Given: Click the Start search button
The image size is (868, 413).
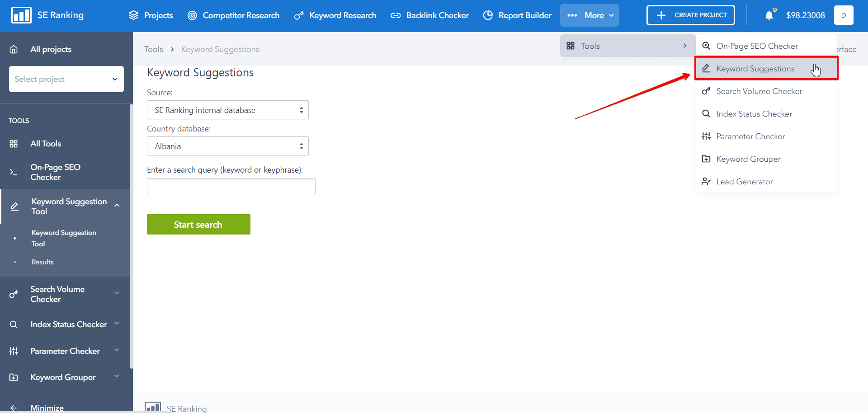Looking at the screenshot, I should (x=198, y=224).
